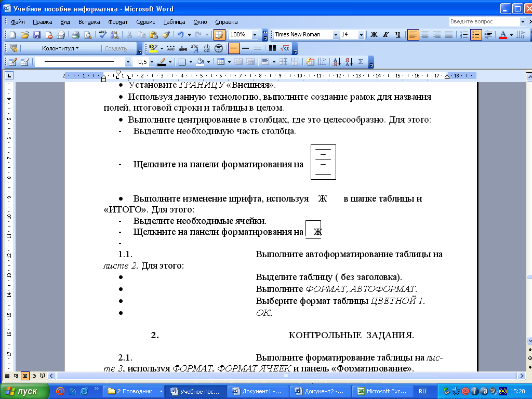Toggle Tables and Borders toolbar button
The image size is (532, 399).
[x=219, y=35]
